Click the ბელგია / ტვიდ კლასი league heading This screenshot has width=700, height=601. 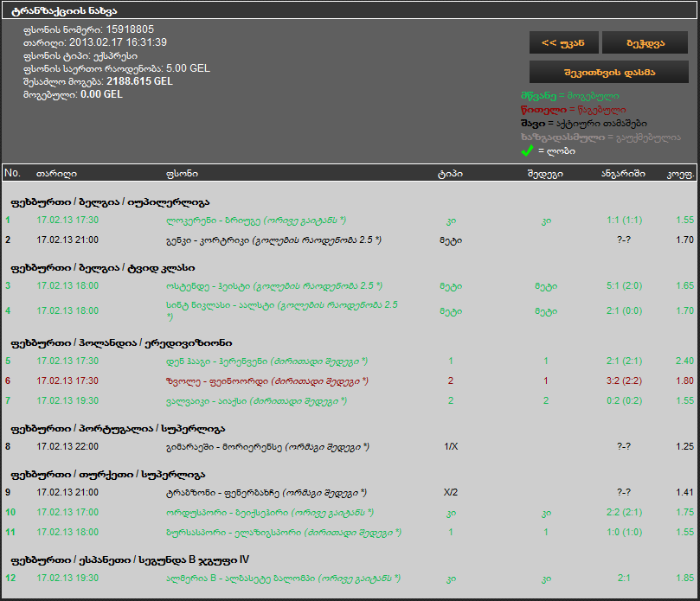[103, 268]
